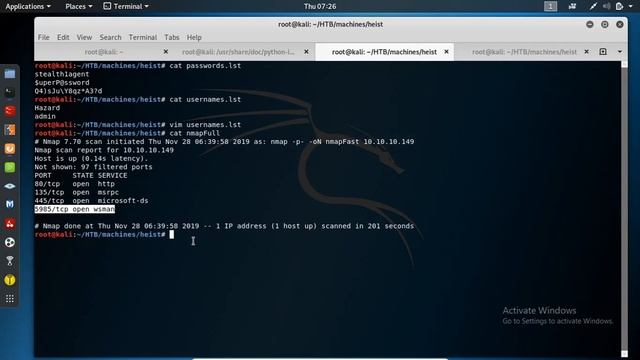This screenshot has height=360, width=640.
Task: Click the 'Nmap scan report for 10.10.10.149' line
Action: point(104,150)
